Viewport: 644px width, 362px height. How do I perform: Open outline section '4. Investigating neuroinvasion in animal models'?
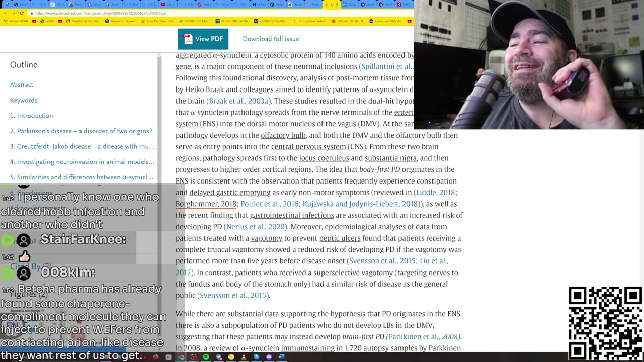tap(83, 161)
